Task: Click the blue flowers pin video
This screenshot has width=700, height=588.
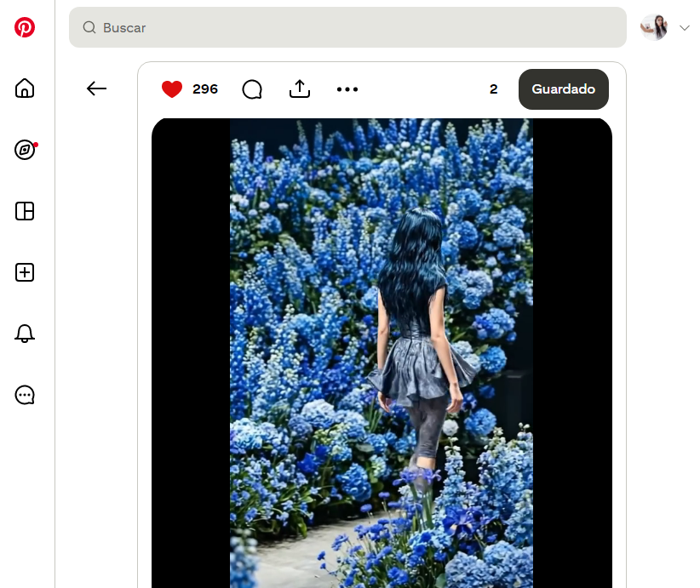Action: (x=382, y=353)
